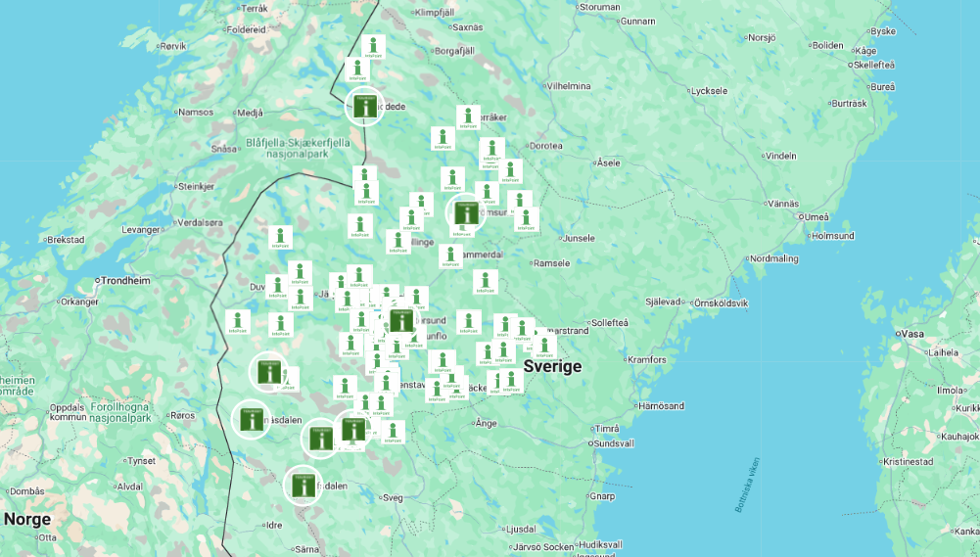
Task: Click the Idre label
Action: [274, 525]
